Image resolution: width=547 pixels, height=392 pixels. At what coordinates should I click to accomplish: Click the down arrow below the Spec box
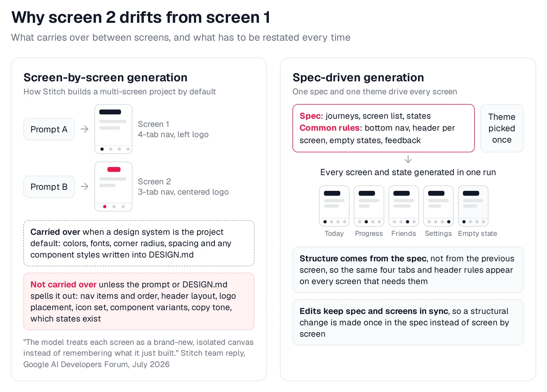408,159
